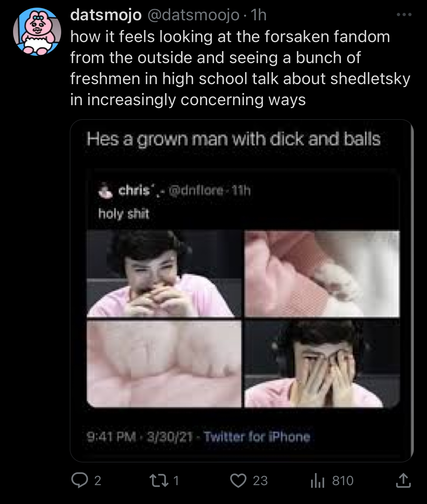This screenshot has width=427, height=504.
Task: Click the 'Hes a grown man' caption in image
Action: [x=234, y=139]
